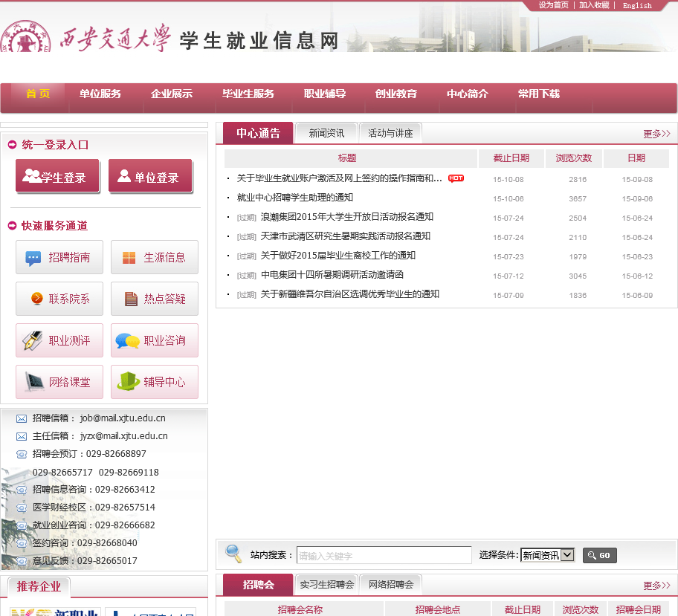Expand the 选择条件 dropdown list
Image resolution: width=678 pixels, height=616 pixels.
567,555
